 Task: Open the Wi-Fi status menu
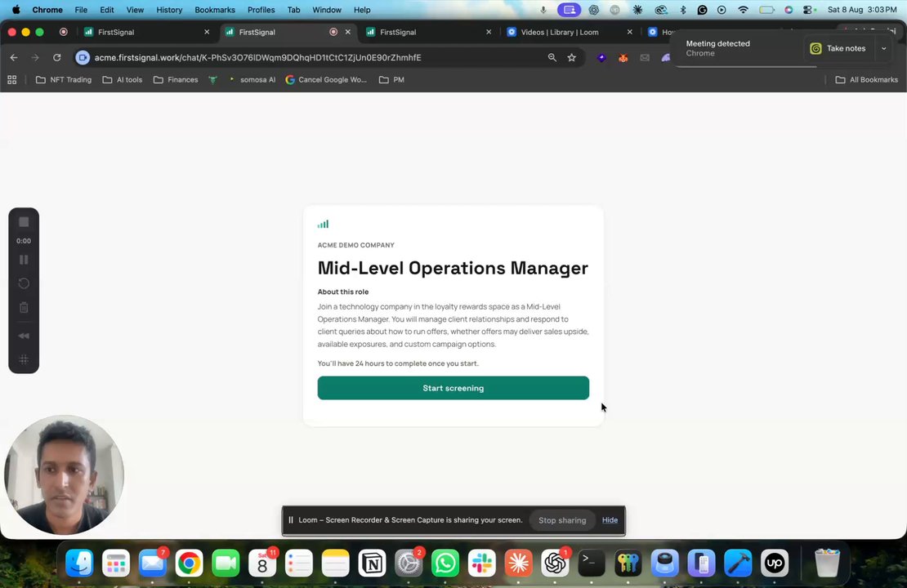(744, 10)
